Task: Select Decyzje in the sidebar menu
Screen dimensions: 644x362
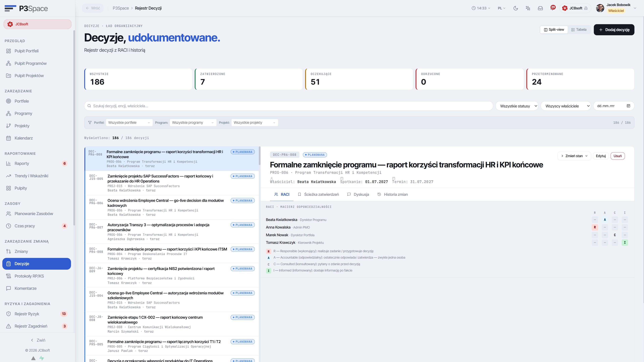Action: click(37, 264)
